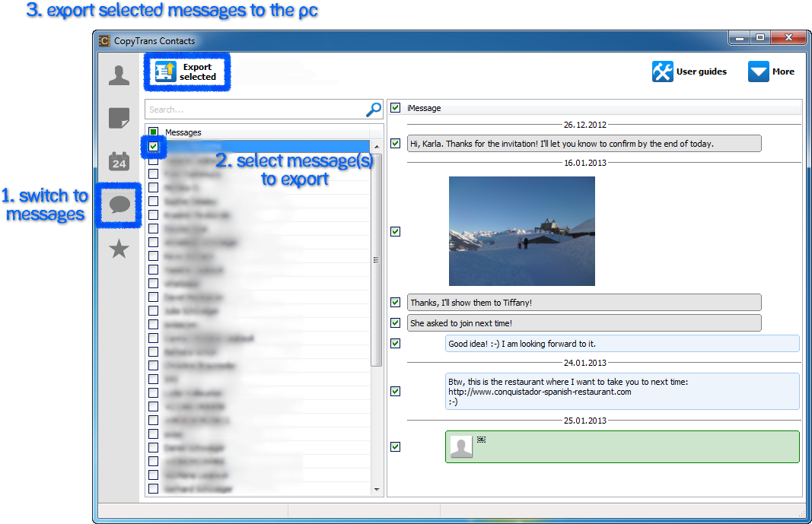Maximize the CopyTrans Contacts window
The width and height of the screenshot is (812, 524).
coord(760,38)
